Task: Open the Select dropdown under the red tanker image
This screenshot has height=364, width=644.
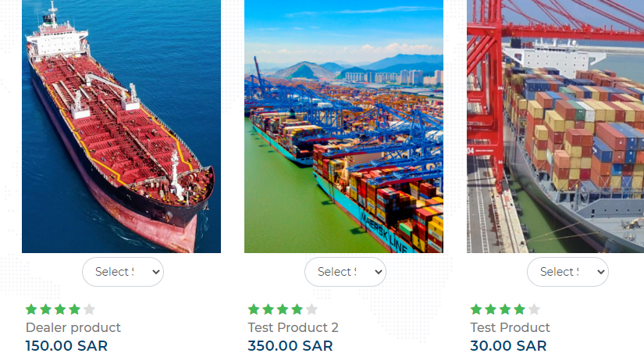Action: 123,272
